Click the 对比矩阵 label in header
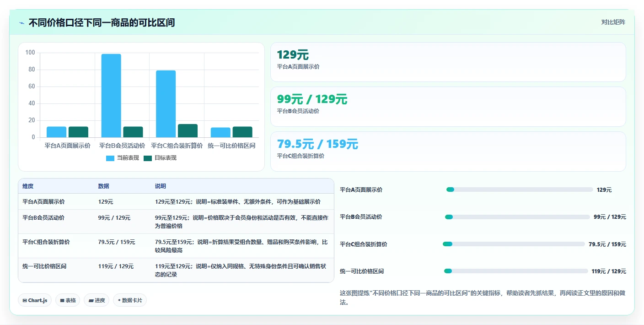This screenshot has height=325, width=644. tap(613, 22)
